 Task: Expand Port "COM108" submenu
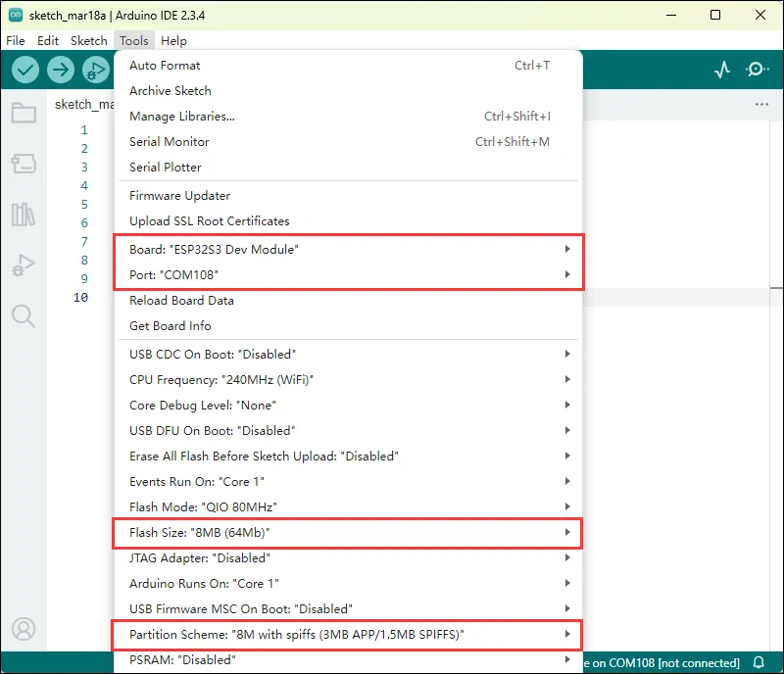349,275
